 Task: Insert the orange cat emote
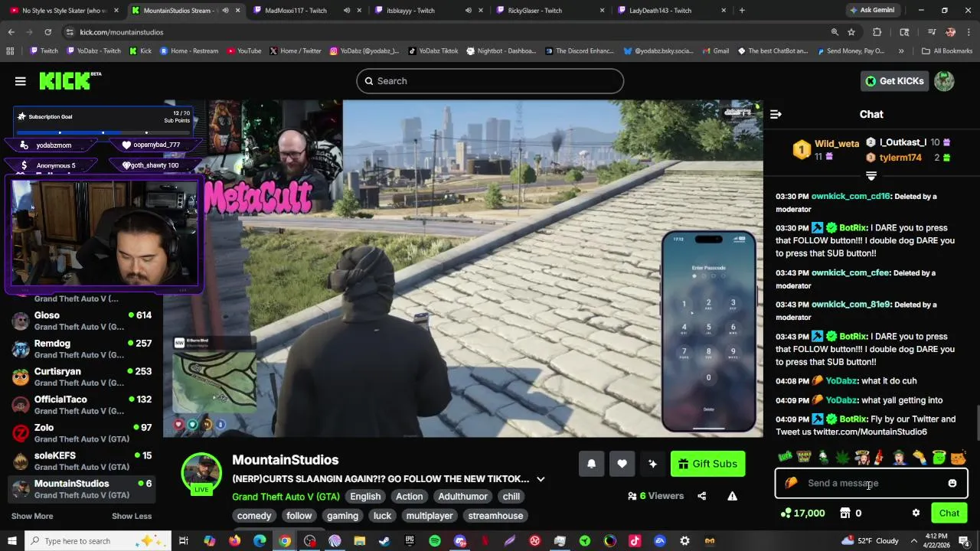coord(958,458)
